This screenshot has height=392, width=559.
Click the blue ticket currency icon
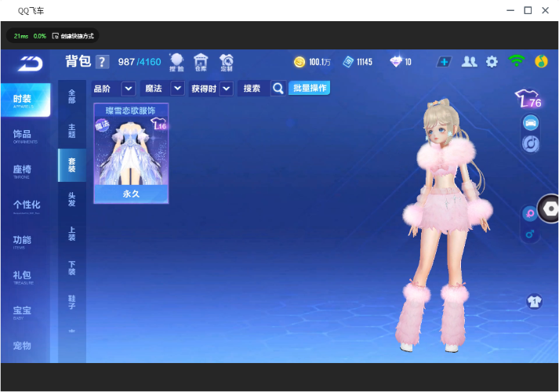coord(348,62)
